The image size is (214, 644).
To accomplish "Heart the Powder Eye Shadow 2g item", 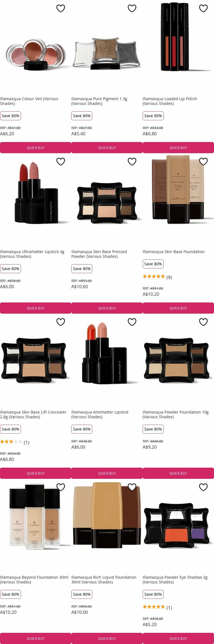I will (x=203, y=487).
